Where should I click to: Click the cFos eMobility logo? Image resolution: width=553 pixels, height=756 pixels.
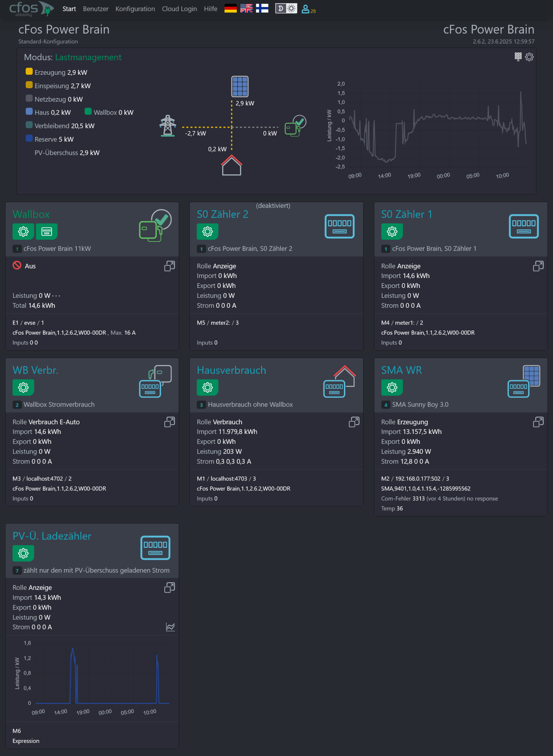tap(32, 9)
